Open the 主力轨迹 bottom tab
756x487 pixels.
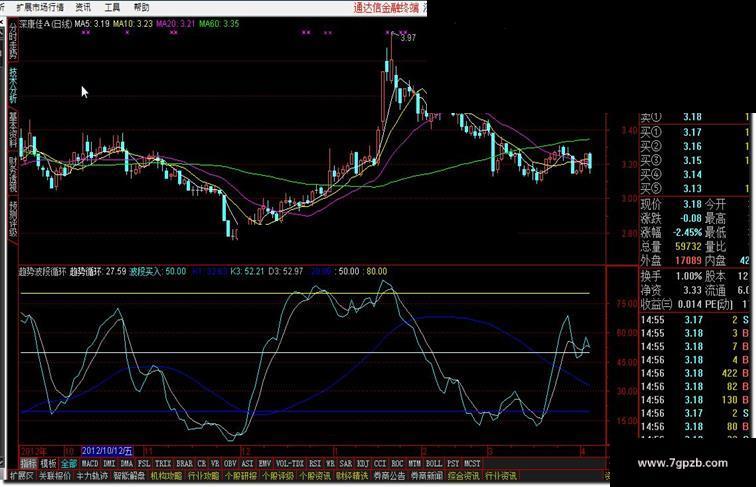coord(92,476)
